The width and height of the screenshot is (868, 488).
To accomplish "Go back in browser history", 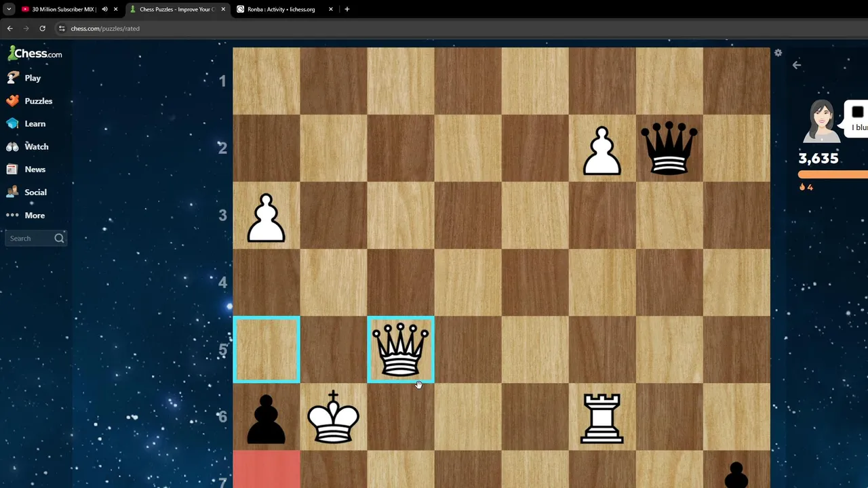I will pyautogui.click(x=9, y=28).
